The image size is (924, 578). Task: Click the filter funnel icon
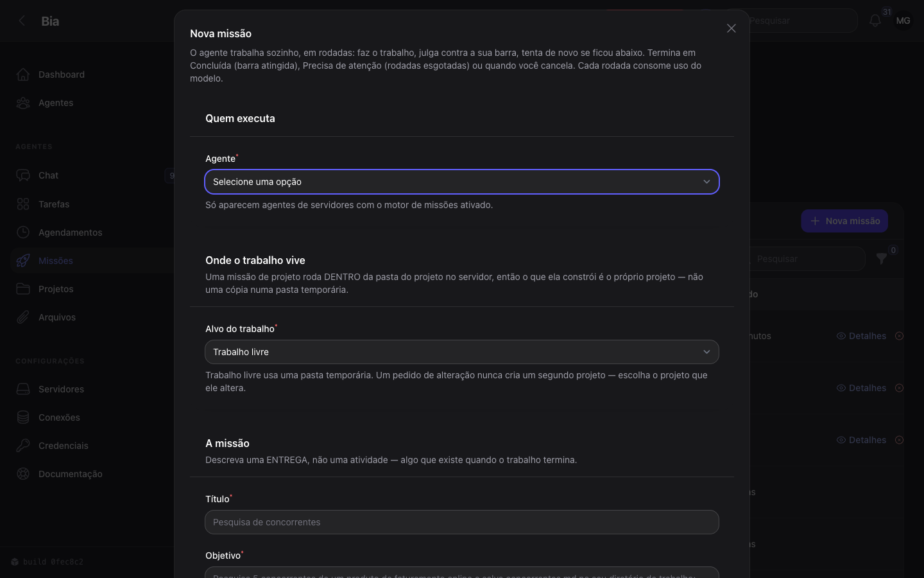pyautogui.click(x=882, y=259)
